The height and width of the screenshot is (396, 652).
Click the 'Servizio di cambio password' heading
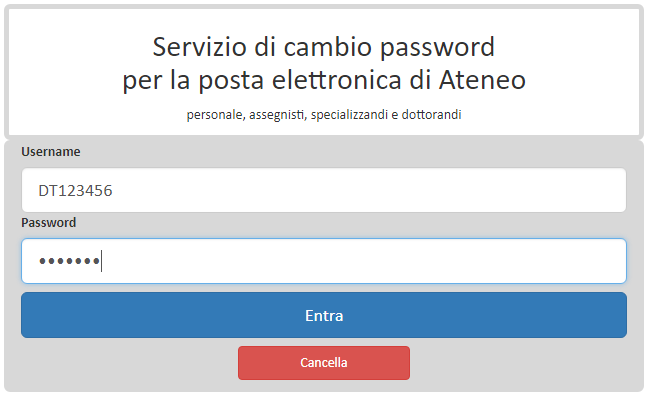(324, 47)
